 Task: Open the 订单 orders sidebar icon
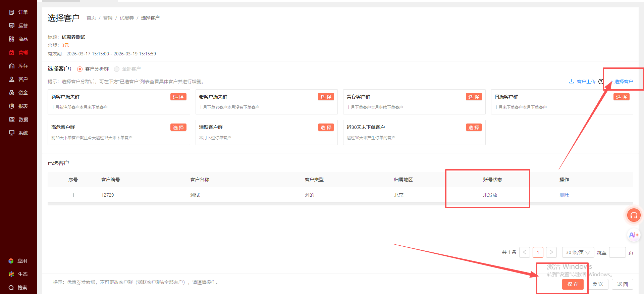point(12,12)
